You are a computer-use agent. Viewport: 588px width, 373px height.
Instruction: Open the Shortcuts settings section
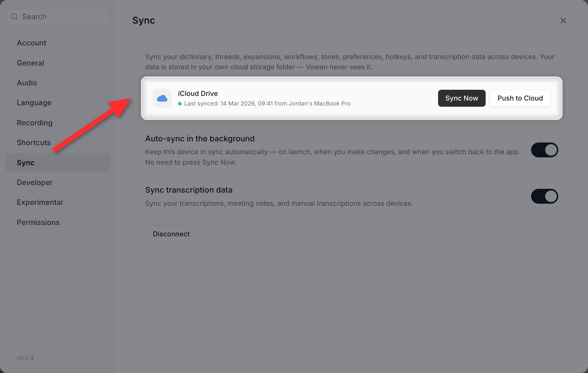[57, 142]
